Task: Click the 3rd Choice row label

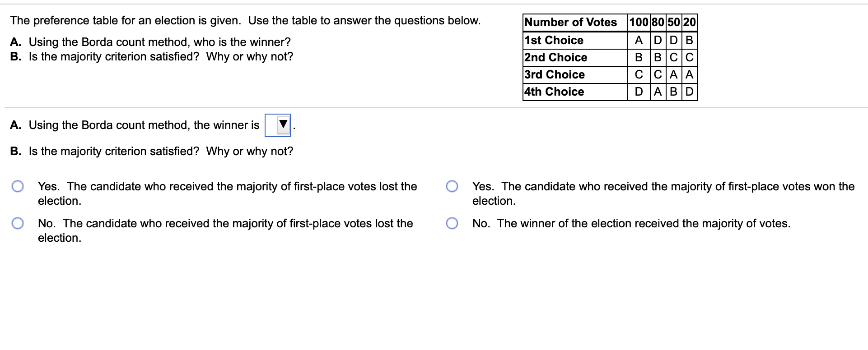Action: coord(554,75)
